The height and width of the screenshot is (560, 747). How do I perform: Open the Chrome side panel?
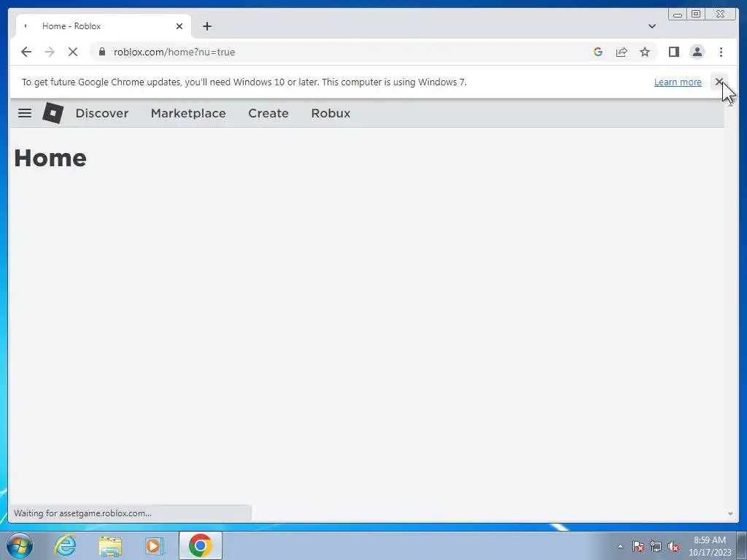pos(673,52)
